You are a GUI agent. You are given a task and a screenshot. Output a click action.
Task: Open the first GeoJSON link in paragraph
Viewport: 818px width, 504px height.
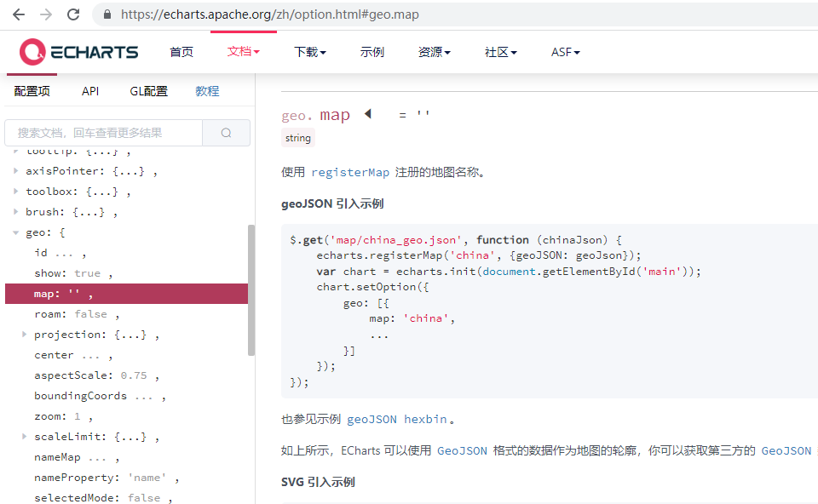click(462, 451)
